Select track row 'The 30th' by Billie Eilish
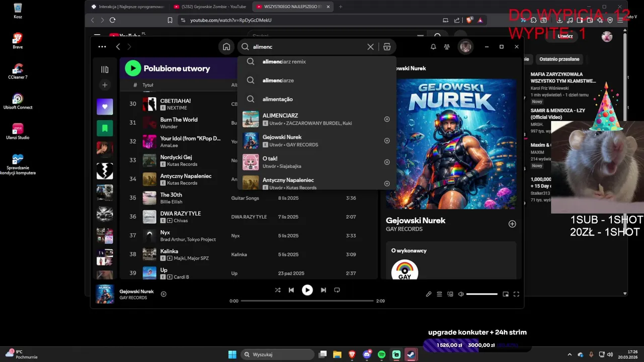Viewport: 644px width, 362px height. pos(249,198)
